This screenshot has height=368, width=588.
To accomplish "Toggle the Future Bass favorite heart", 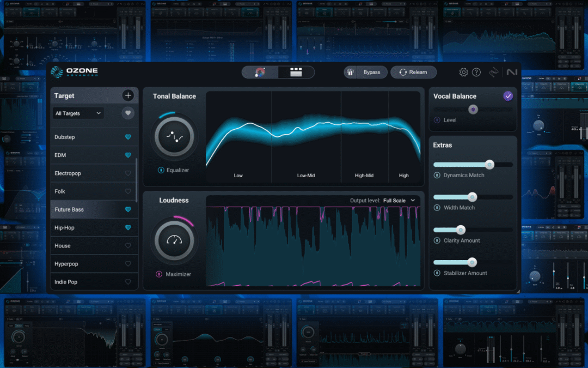I will pos(128,209).
